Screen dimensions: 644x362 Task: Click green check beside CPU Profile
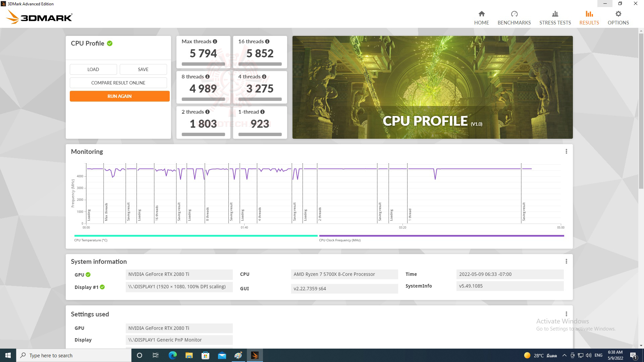[110, 43]
